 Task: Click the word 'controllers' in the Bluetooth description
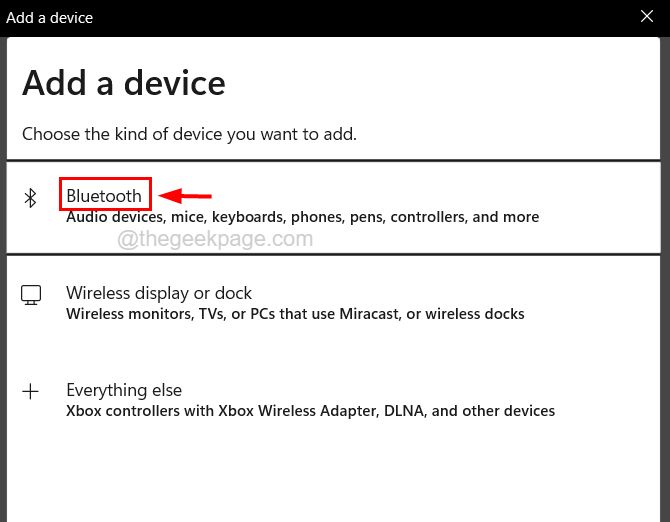(428, 217)
